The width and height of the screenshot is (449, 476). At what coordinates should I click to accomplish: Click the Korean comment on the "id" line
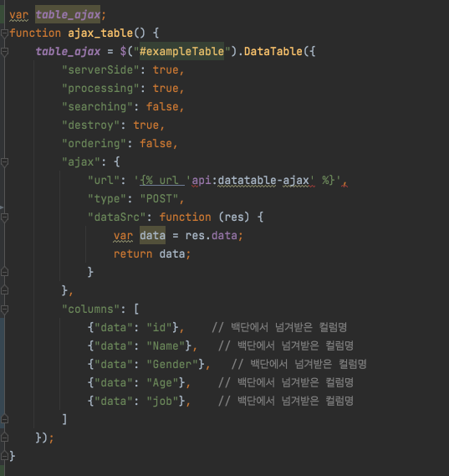pyautogui.click(x=279, y=327)
